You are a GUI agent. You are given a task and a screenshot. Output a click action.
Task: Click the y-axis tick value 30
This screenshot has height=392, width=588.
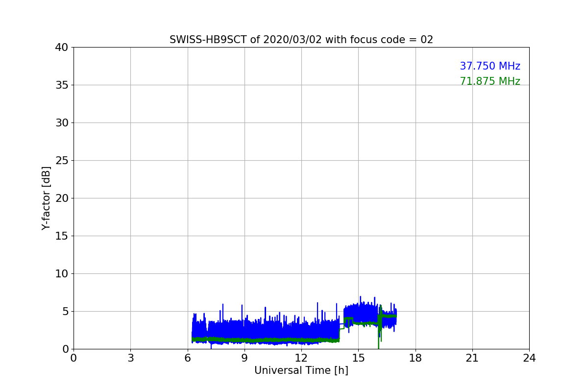(x=62, y=123)
